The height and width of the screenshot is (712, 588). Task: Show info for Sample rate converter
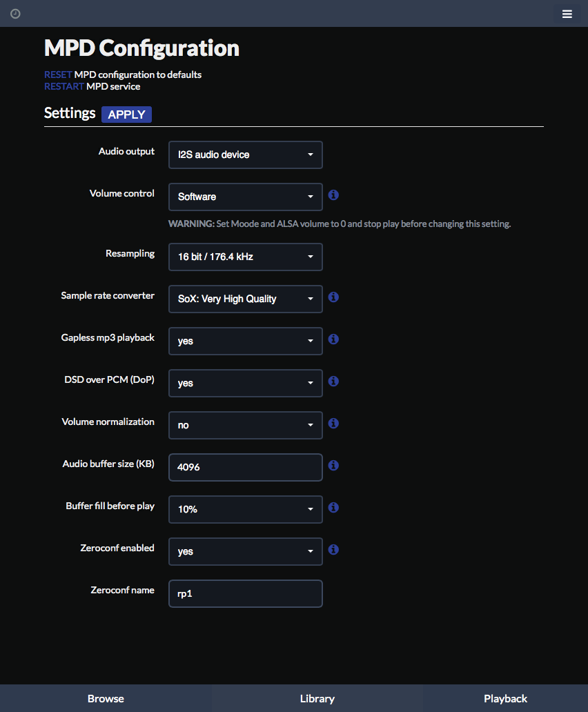point(333,297)
